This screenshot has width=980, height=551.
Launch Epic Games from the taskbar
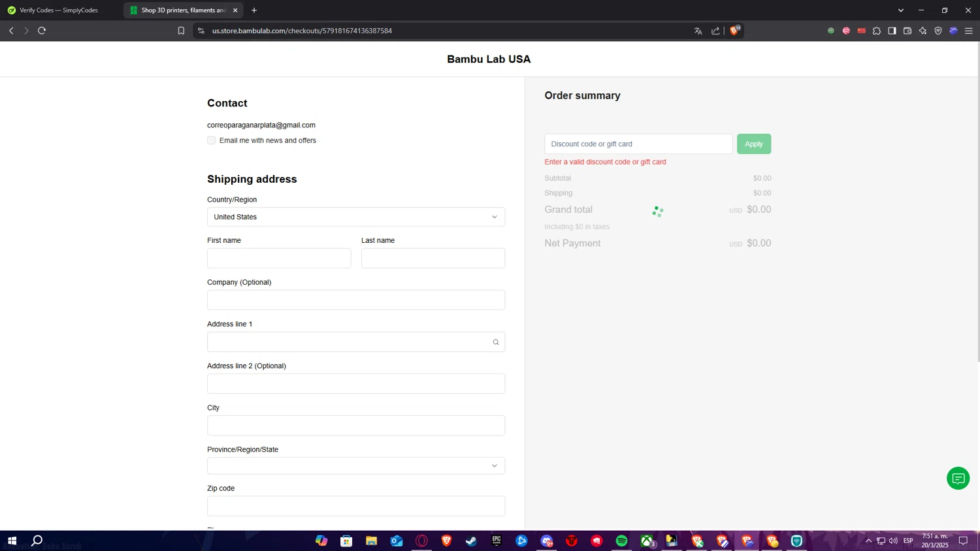pos(497,541)
